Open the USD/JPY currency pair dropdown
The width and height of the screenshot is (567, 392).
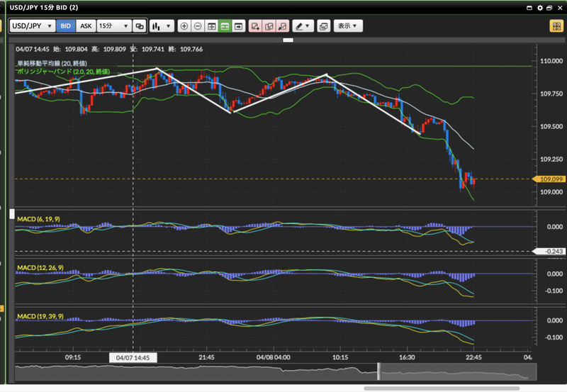click(32, 26)
